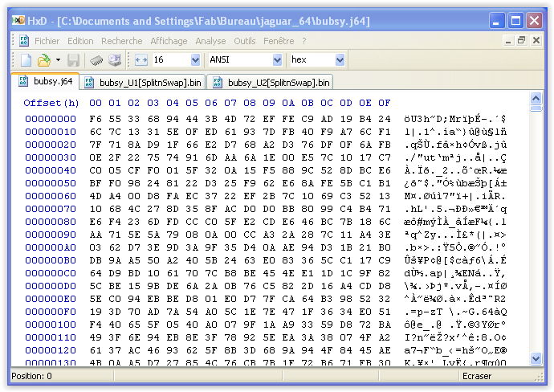Image resolution: width=554 pixels, height=392 pixels.
Task: Open the Affichage menu
Action: click(169, 41)
